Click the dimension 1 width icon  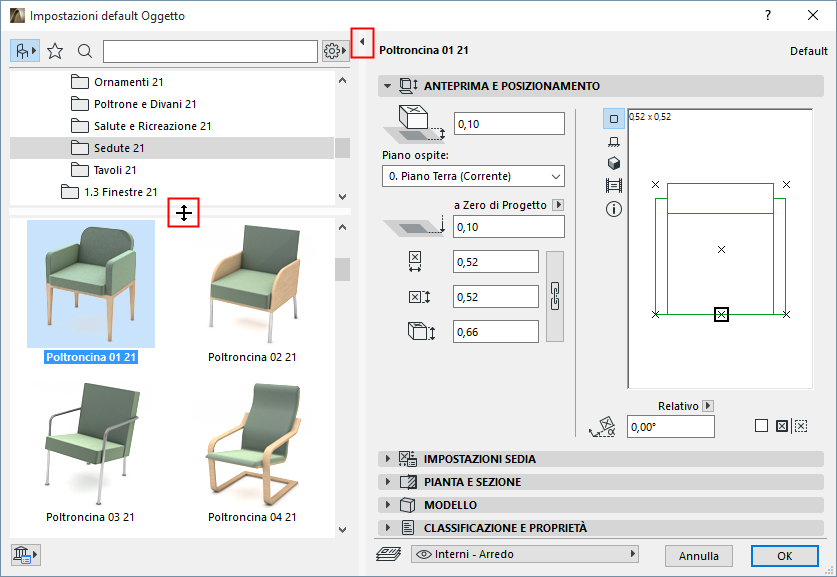pyautogui.click(x=415, y=262)
